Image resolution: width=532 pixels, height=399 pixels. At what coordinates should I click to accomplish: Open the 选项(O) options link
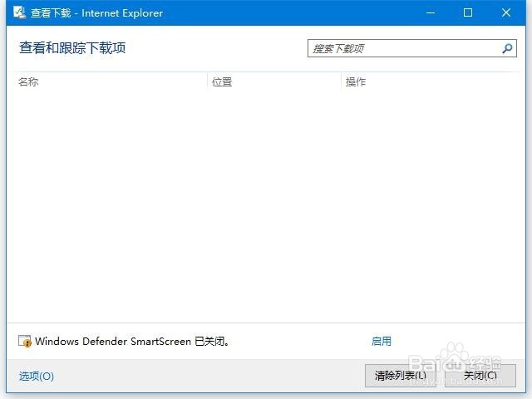37,376
